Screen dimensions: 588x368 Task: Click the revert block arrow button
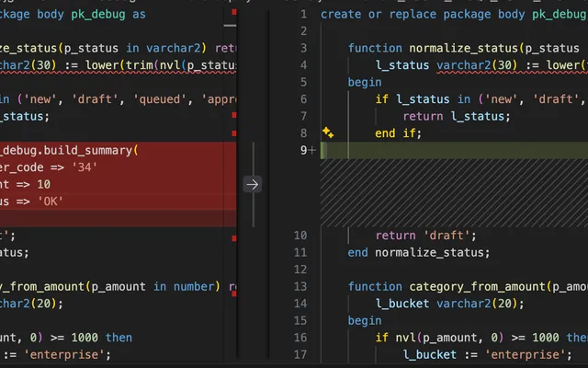tap(253, 184)
